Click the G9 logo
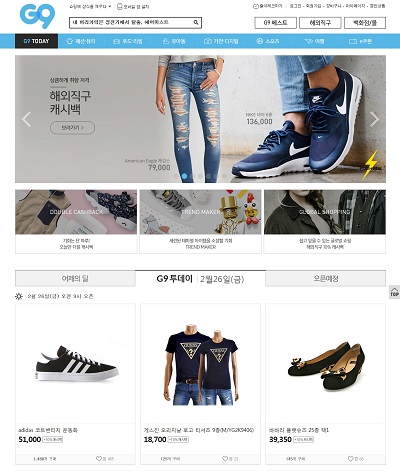Viewport: 400px width, 471px height. pyautogui.click(x=37, y=15)
